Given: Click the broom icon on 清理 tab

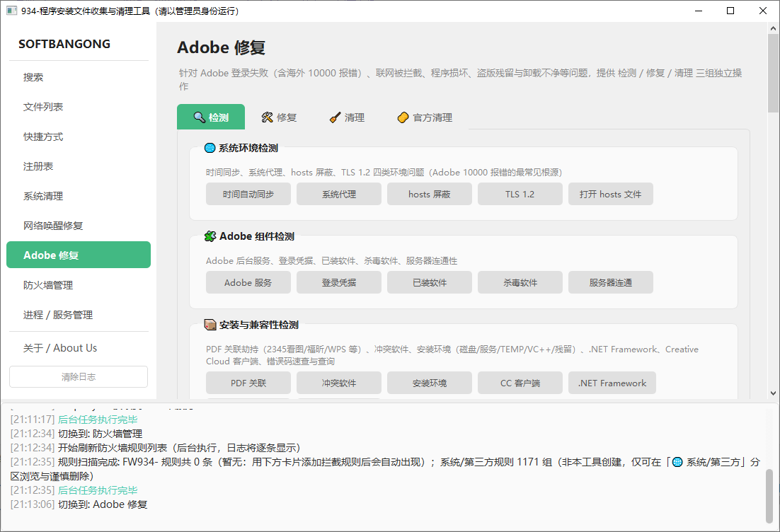Looking at the screenshot, I should click(x=335, y=117).
